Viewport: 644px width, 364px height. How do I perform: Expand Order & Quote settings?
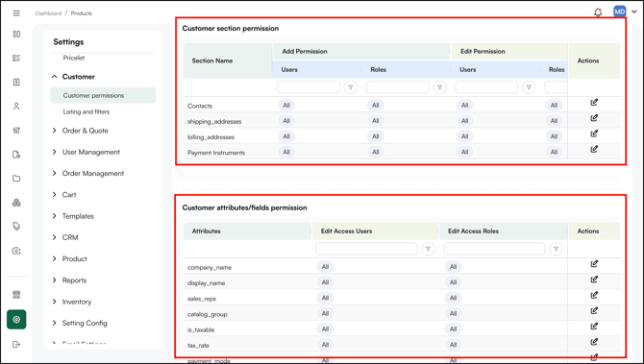pyautogui.click(x=54, y=131)
